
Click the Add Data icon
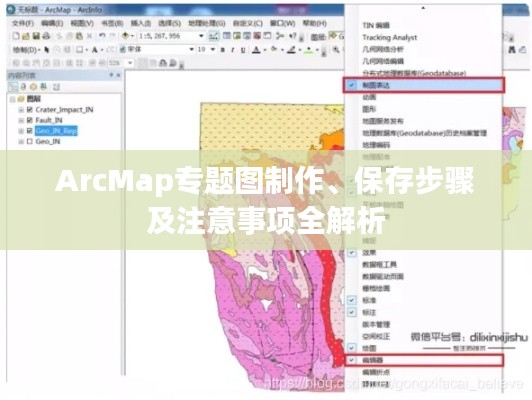(125, 36)
